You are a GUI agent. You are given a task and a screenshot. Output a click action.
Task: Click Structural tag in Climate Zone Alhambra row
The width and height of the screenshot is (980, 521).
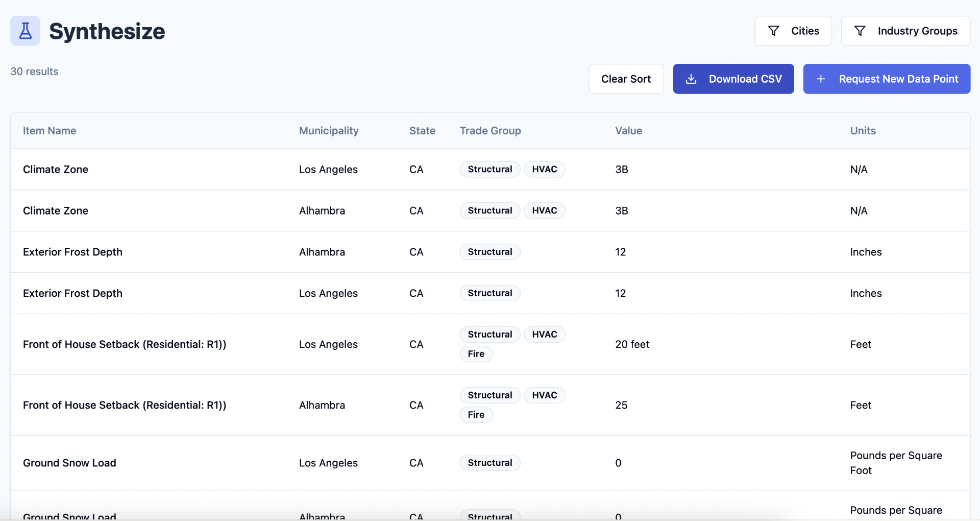(x=490, y=211)
